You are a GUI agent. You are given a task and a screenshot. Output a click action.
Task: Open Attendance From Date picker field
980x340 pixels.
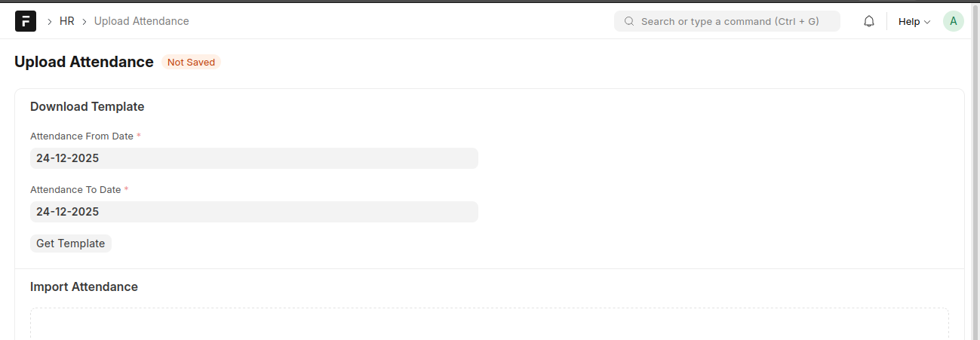click(253, 158)
